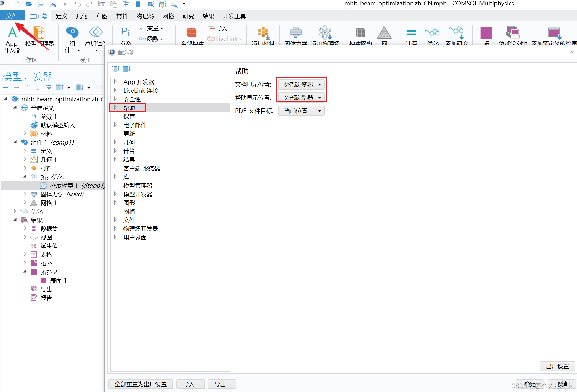
Task: Select the 报告 tree node
Action: click(46, 298)
